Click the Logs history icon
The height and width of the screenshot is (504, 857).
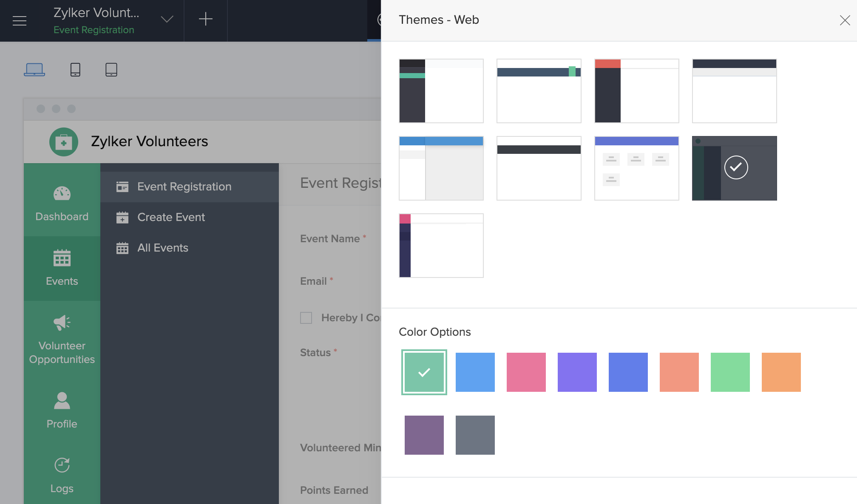coord(62,465)
